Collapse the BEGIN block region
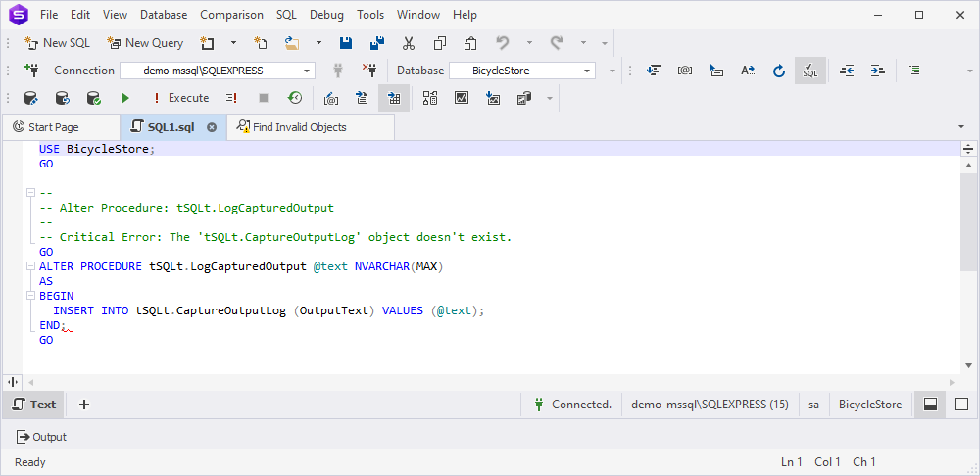The image size is (980, 476). (30, 296)
